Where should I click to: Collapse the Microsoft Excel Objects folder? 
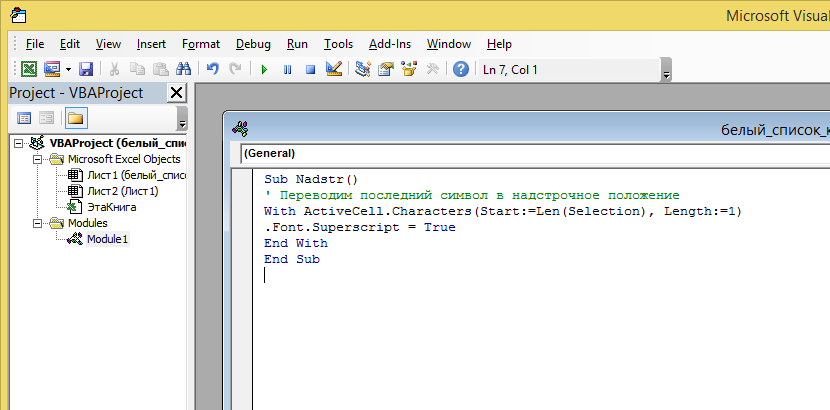[35, 159]
